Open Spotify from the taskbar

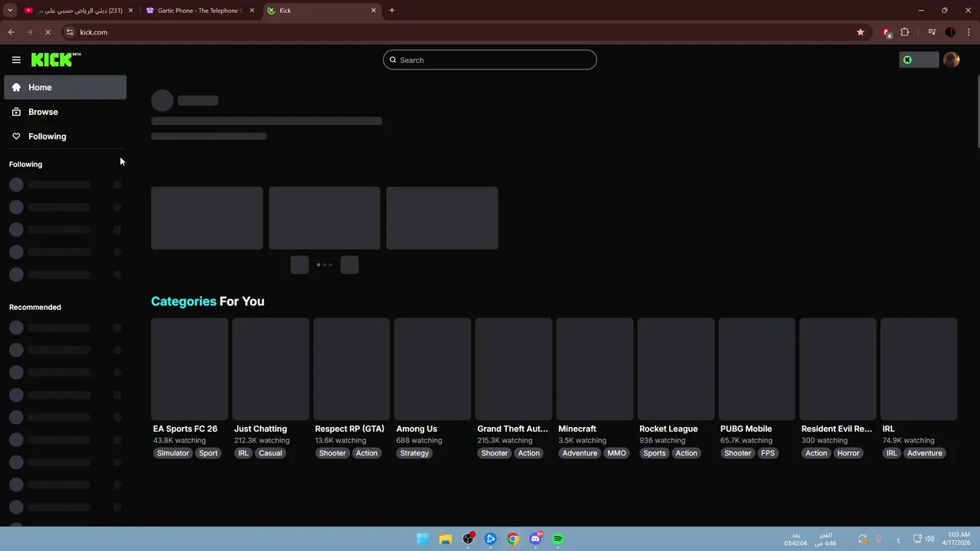pyautogui.click(x=558, y=539)
